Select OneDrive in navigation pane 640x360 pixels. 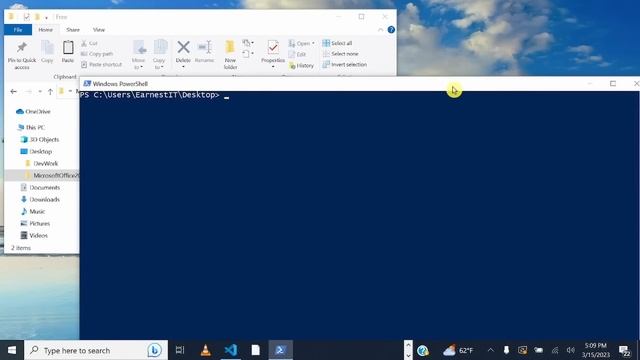tap(33, 111)
